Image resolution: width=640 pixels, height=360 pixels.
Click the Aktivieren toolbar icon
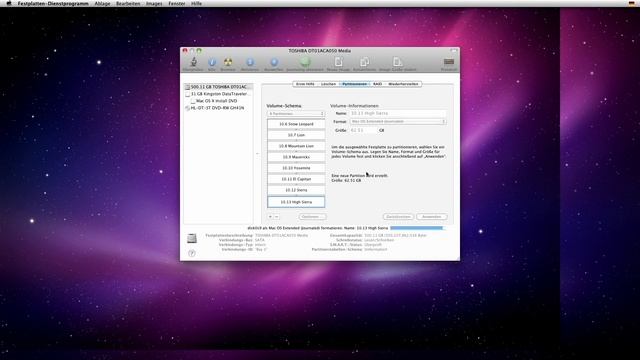click(x=250, y=62)
